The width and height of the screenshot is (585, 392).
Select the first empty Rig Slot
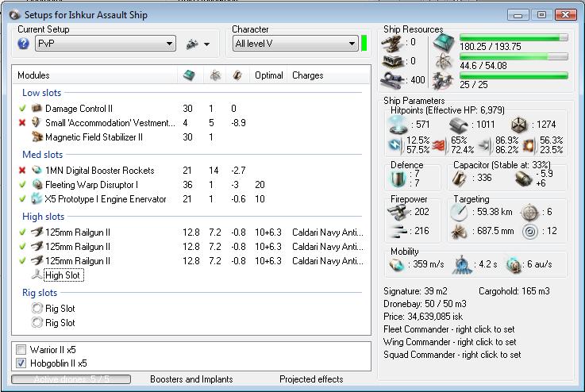(60, 309)
